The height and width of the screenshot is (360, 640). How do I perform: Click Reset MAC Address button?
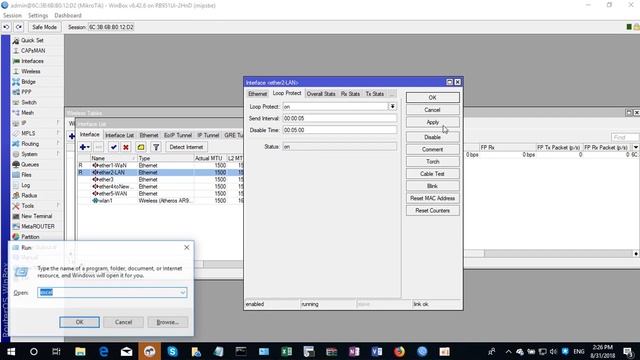click(433, 198)
